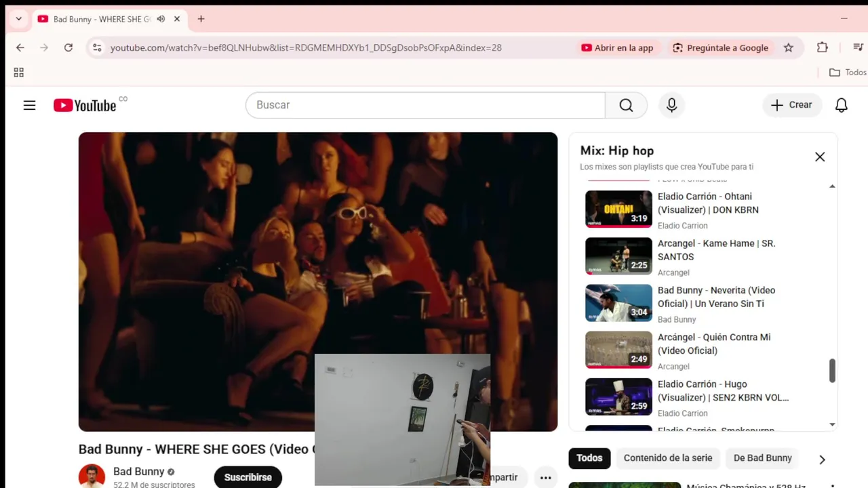
Task: Play Eladio Carrión - Hugo thumbnail
Action: click(618, 396)
